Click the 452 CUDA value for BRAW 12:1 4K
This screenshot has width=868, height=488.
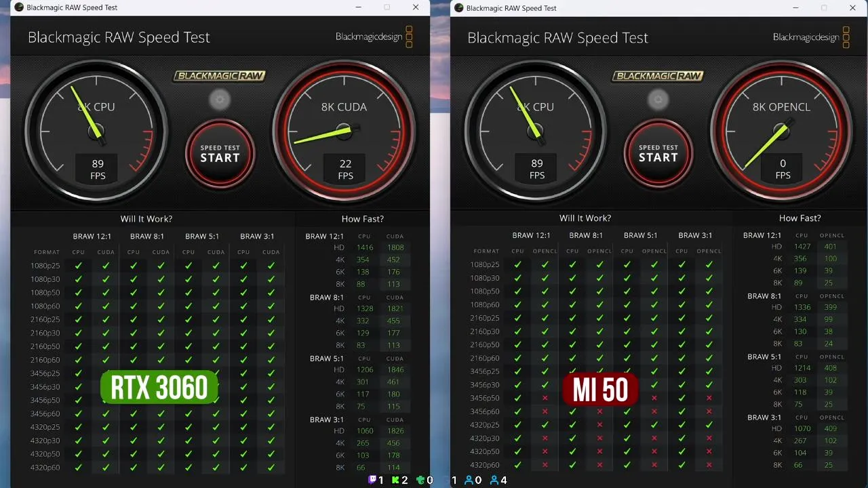click(x=393, y=260)
